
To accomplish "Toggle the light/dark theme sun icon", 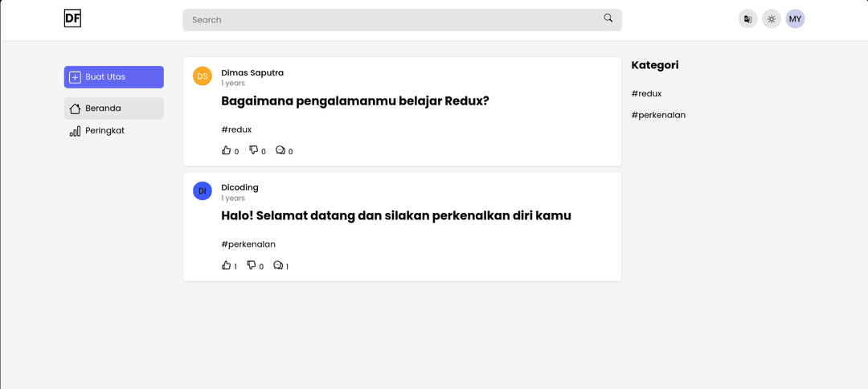I will (771, 18).
